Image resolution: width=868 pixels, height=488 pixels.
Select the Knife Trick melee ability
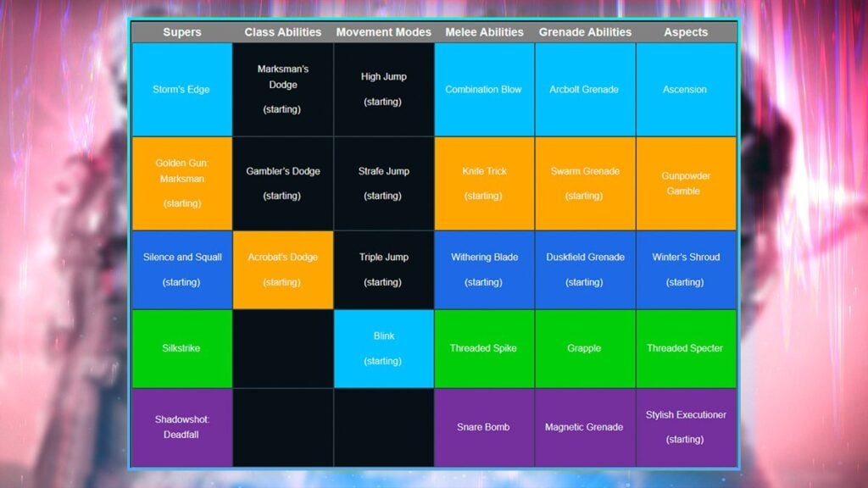click(x=484, y=182)
